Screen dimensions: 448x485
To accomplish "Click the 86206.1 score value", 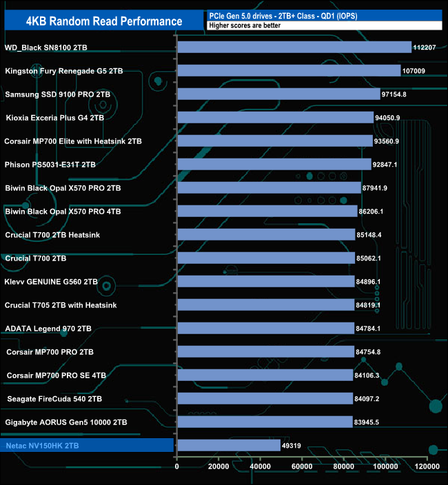I will click(371, 211).
